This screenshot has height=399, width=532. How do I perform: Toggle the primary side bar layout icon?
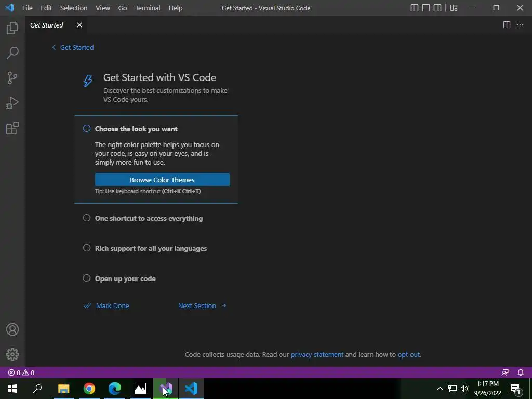pyautogui.click(x=414, y=8)
